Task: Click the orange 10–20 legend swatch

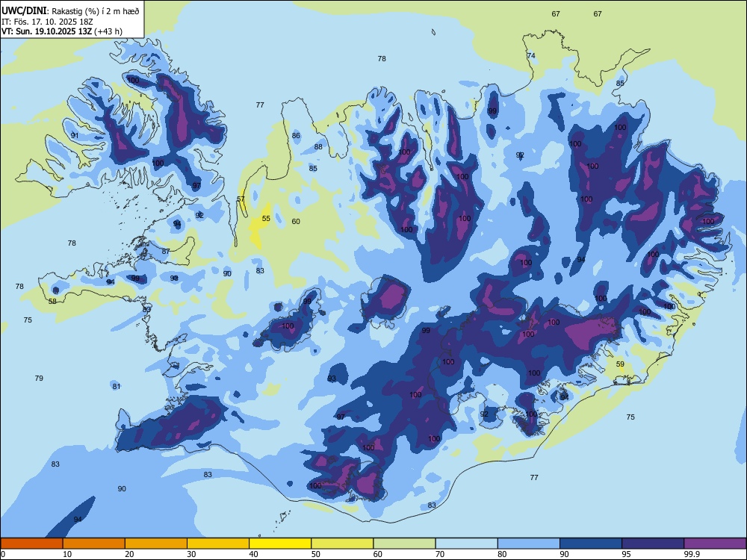Action: click(94, 544)
